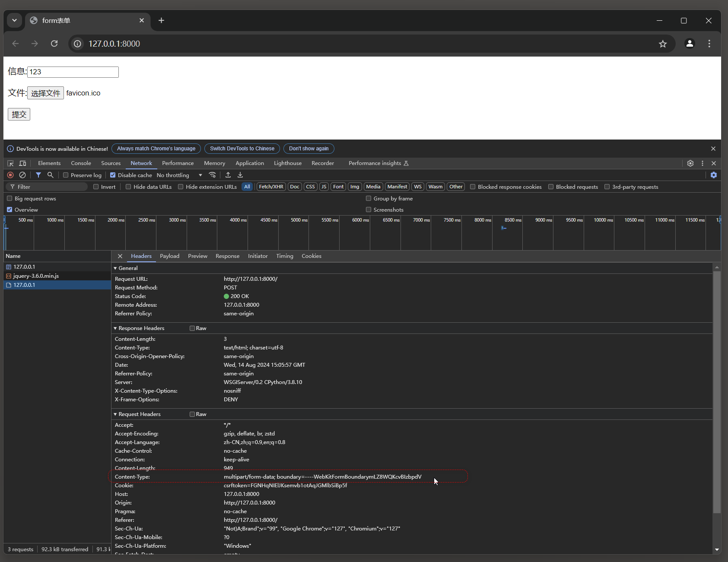Click the 选择文件 file chooser button
728x562 pixels.
pos(45,93)
